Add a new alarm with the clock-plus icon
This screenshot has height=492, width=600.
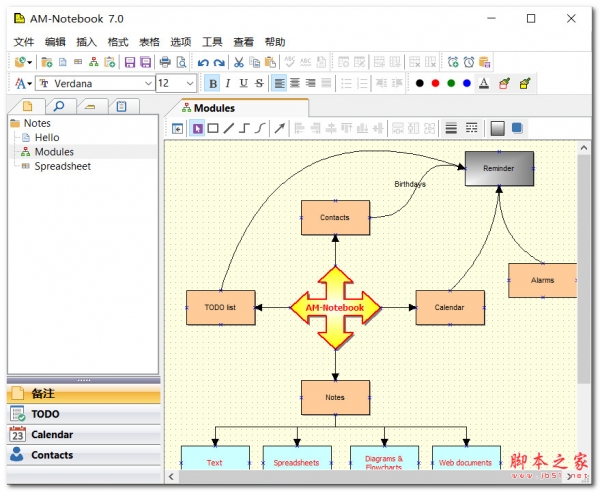coord(453,62)
